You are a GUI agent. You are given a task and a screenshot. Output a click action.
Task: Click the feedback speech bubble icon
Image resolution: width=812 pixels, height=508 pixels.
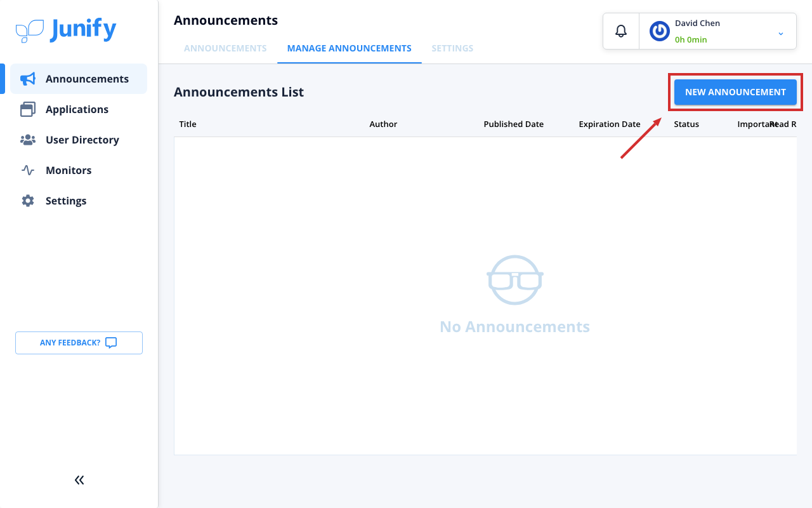[111, 343]
